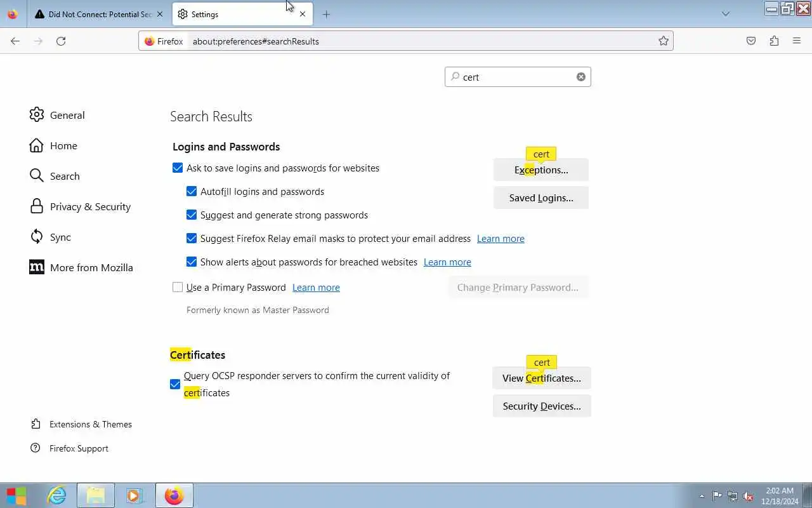This screenshot has width=812, height=508.
Task: Clear the settings search box text
Action: (581, 77)
